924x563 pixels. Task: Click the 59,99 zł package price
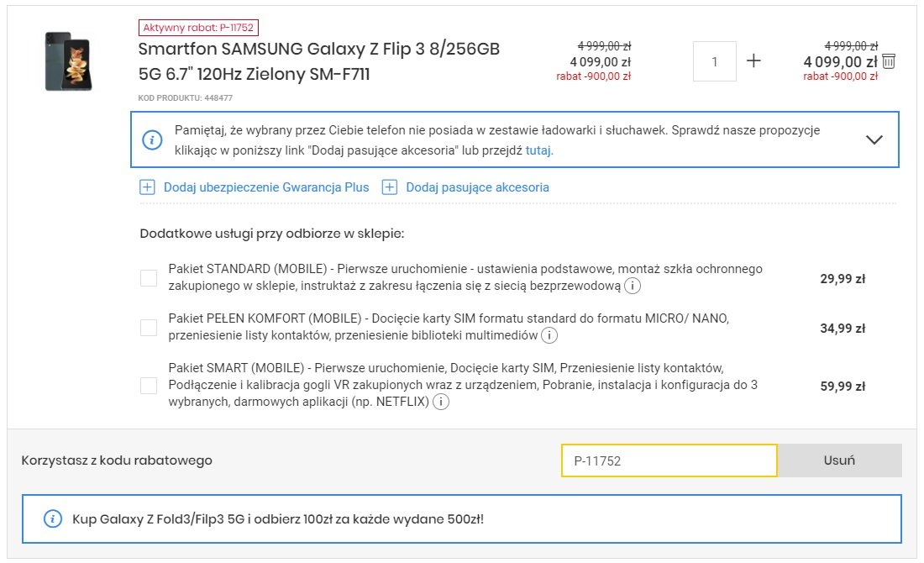(843, 387)
